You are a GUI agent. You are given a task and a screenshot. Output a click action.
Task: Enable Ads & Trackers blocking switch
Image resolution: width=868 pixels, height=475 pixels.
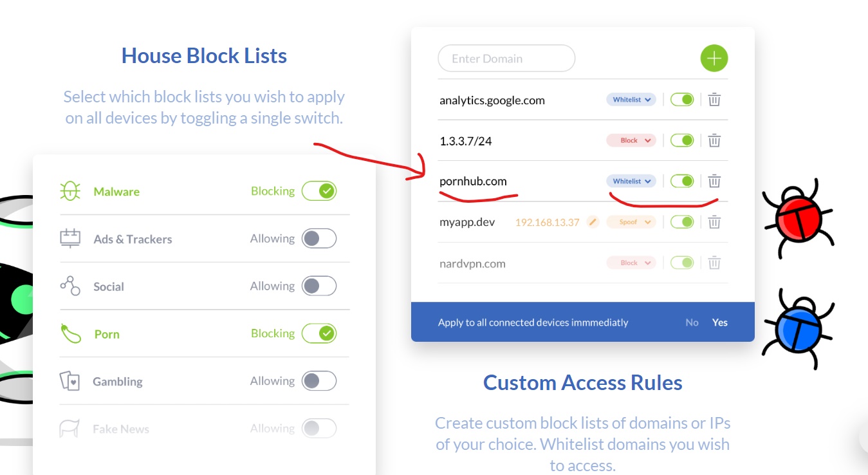point(319,239)
